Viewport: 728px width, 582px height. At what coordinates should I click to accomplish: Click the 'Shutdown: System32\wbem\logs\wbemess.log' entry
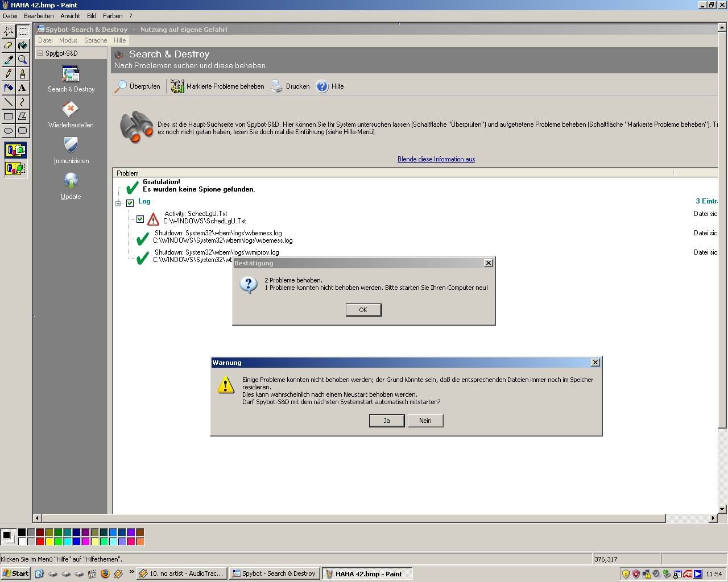pos(218,233)
